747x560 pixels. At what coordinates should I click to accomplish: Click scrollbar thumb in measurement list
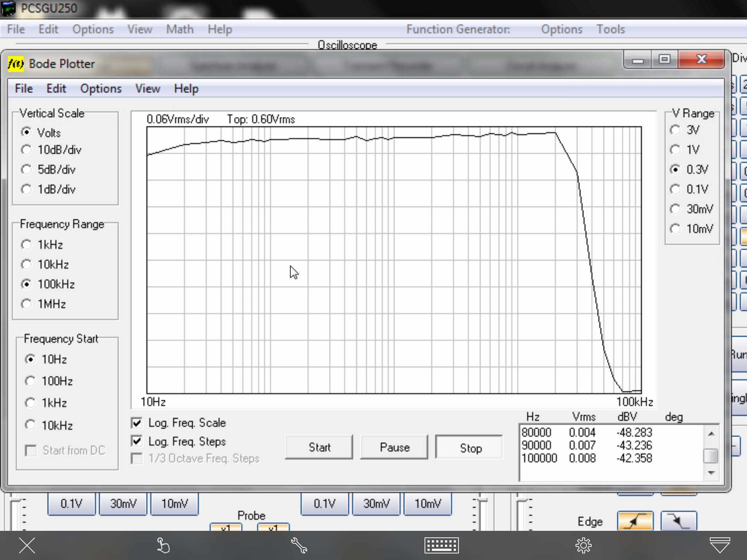click(711, 456)
